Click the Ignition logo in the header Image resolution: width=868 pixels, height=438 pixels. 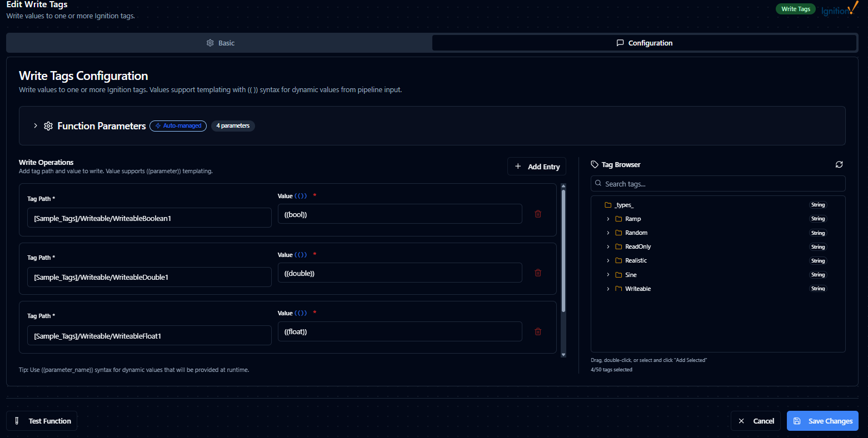[x=839, y=9]
